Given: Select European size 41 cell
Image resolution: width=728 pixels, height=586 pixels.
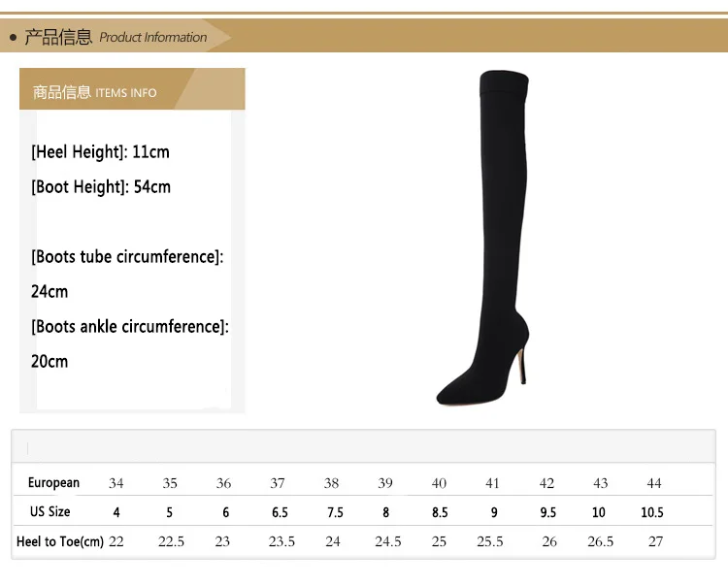Looking at the screenshot, I should [x=492, y=483].
